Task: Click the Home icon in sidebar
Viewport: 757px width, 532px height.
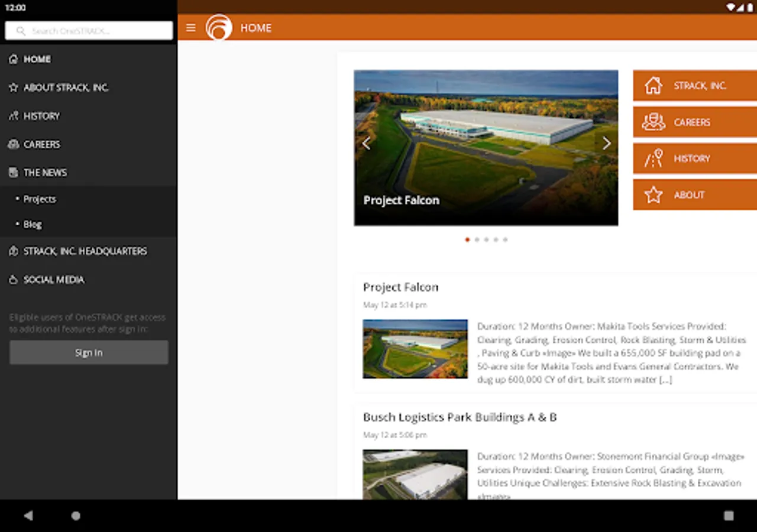Action: pyautogui.click(x=14, y=59)
